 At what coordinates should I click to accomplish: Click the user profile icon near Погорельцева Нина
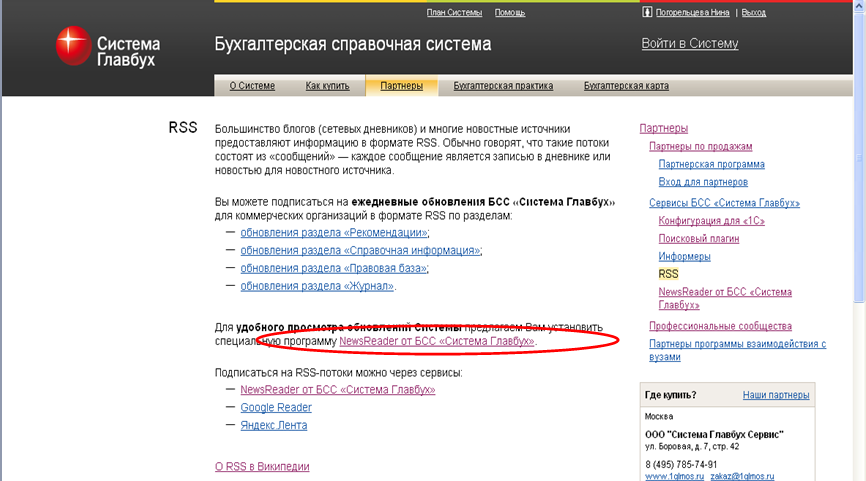click(x=647, y=12)
